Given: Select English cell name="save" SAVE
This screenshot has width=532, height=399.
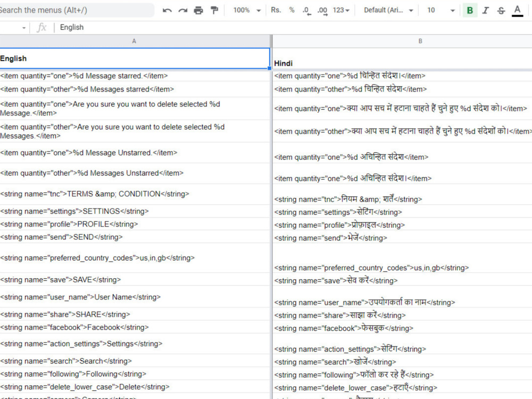Looking at the screenshot, I should pos(135,280).
